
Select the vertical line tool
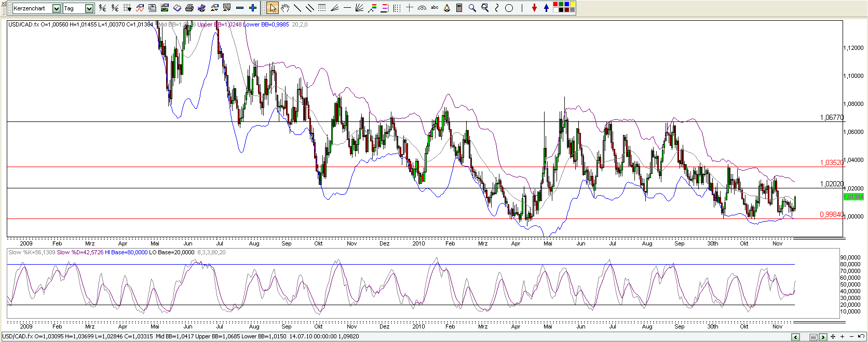click(522, 8)
